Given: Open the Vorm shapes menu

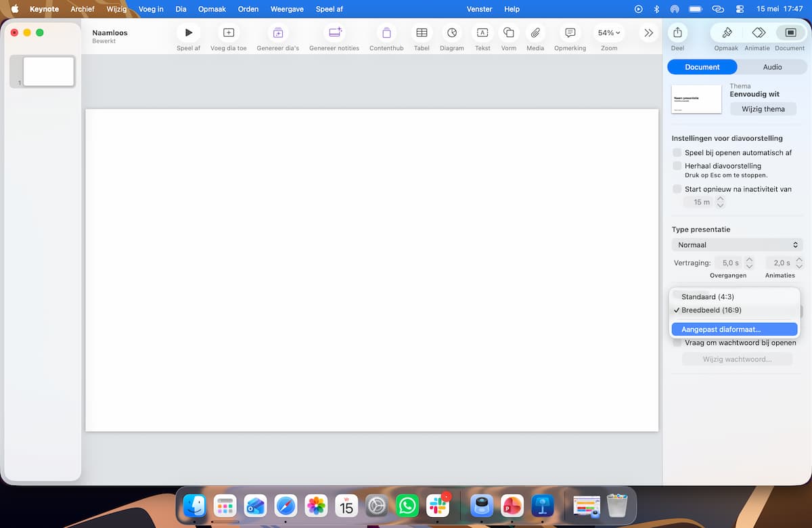Looking at the screenshot, I should click(509, 32).
